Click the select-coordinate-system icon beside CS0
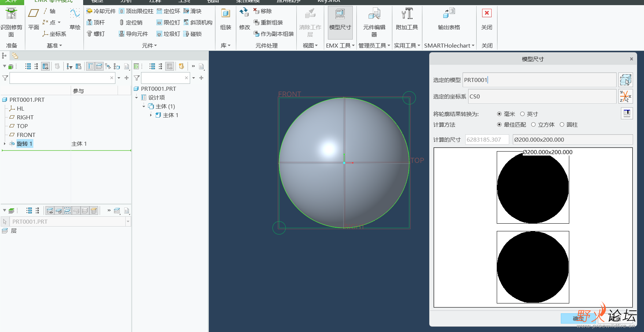This screenshot has width=644, height=332. pos(625,96)
